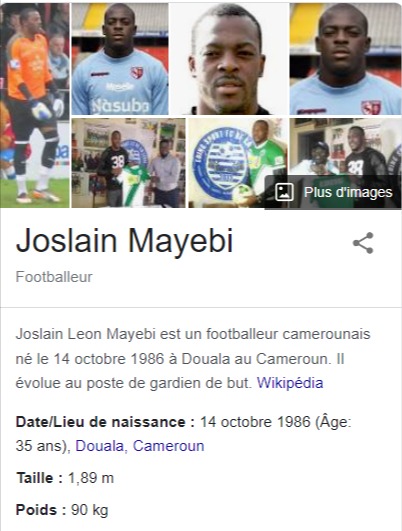Open the close-up face portrait on white background
Viewport: 402px width, 531px height.
229,59
